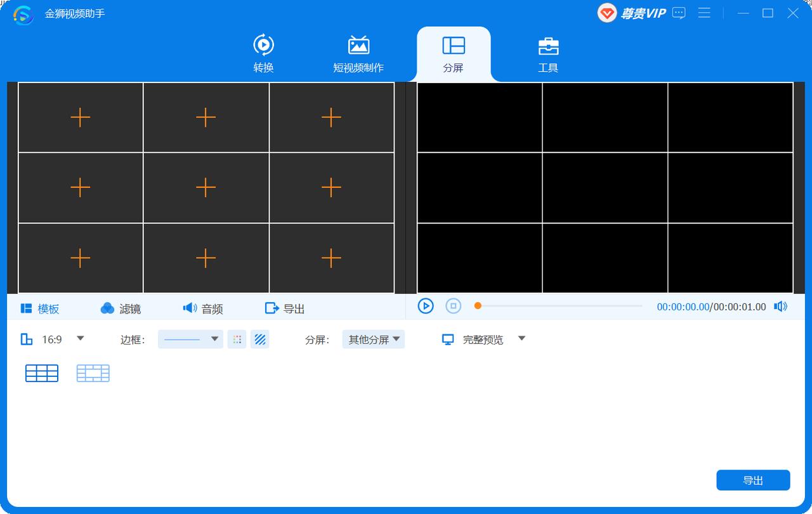Switch to the 短视频制作 tab
Screen dimensions: 812x514
pos(358,54)
